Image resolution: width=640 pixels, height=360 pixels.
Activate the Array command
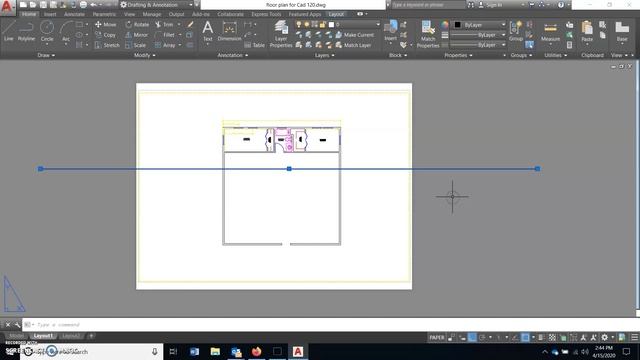pyautogui.click(x=165, y=45)
